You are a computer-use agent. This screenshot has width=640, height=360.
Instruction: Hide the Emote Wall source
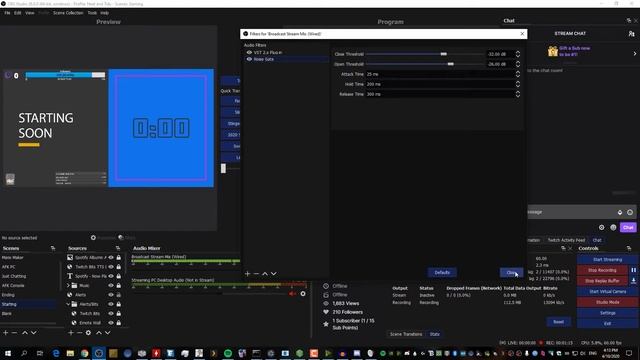pos(111,323)
